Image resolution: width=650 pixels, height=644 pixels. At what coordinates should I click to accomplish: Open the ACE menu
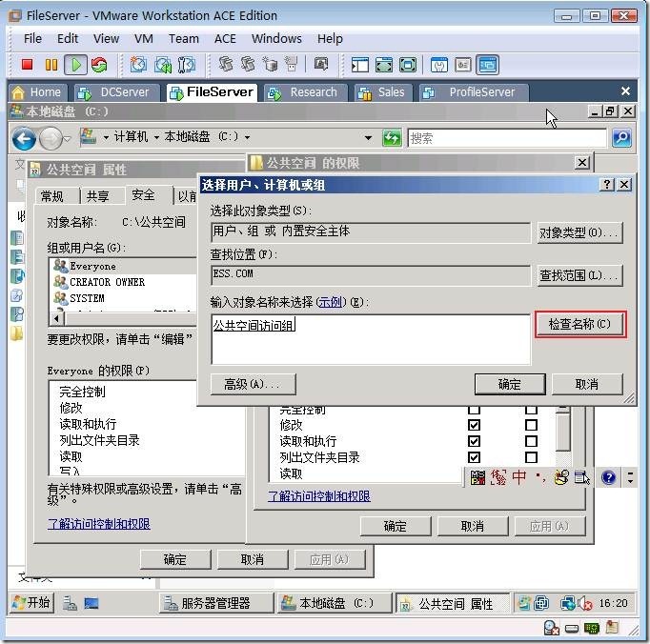click(x=225, y=38)
